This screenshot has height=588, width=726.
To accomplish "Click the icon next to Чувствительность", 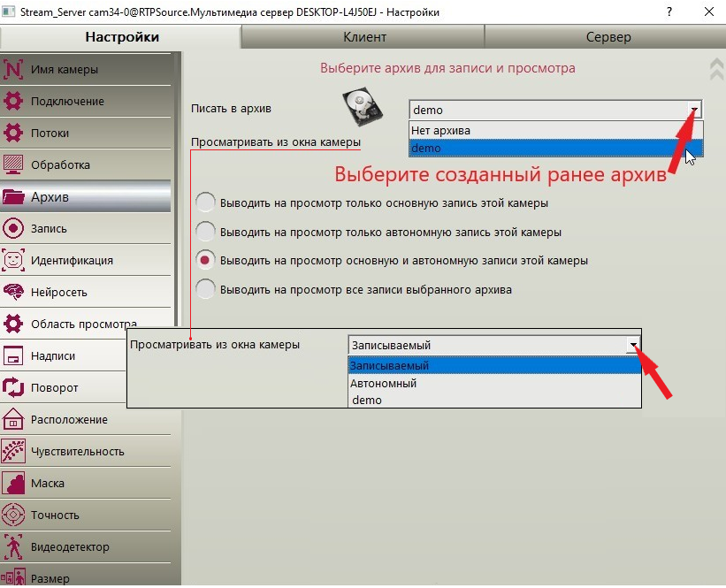I will pos(13,452).
